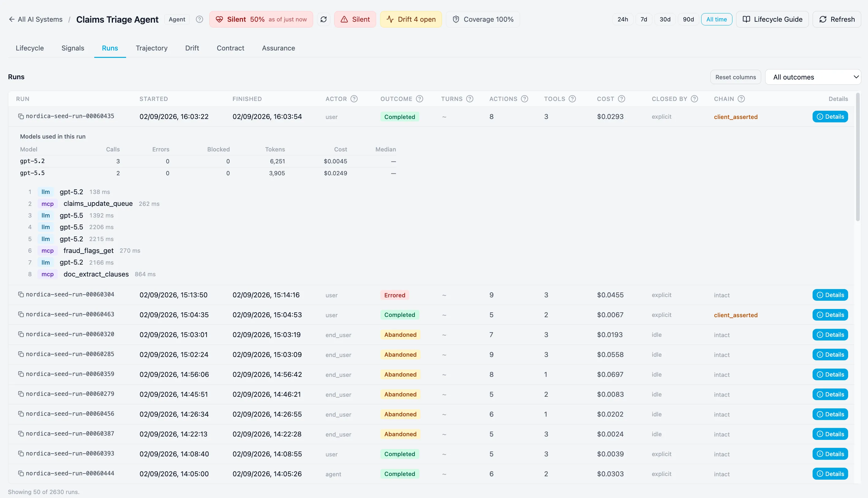868x498 pixels.
Task: Open Details for run 00060320
Action: coord(830,335)
